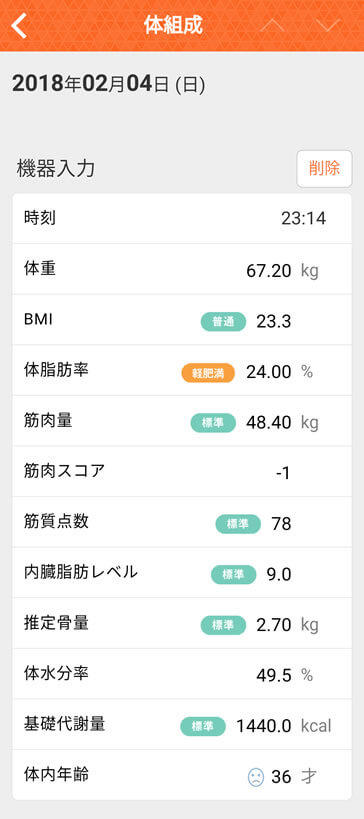Tap the 普通 badge next to BMI
This screenshot has width=364, height=819.
coord(223,322)
